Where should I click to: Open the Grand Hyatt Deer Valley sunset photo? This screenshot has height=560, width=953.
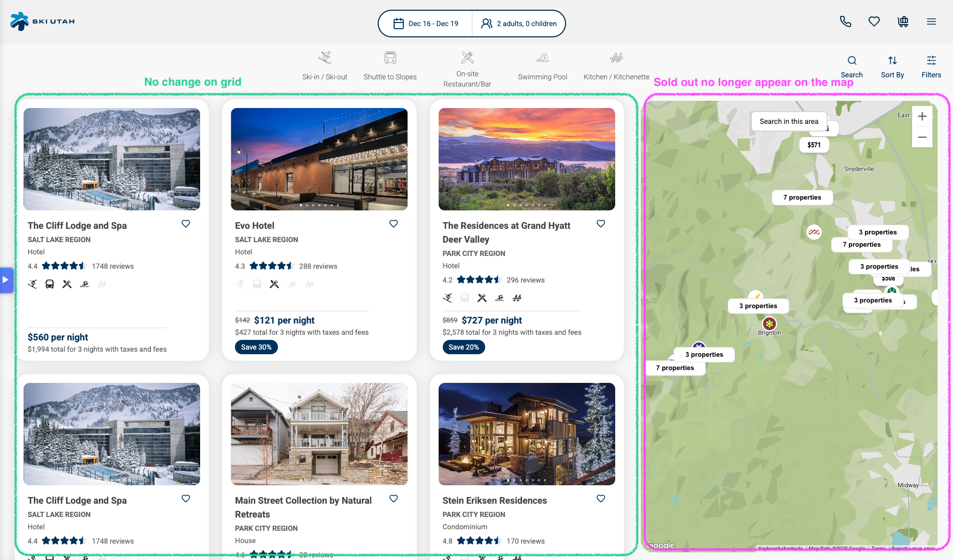[527, 159]
